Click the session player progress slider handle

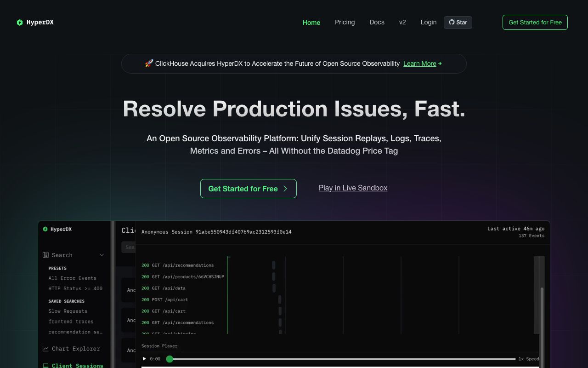pos(170,359)
